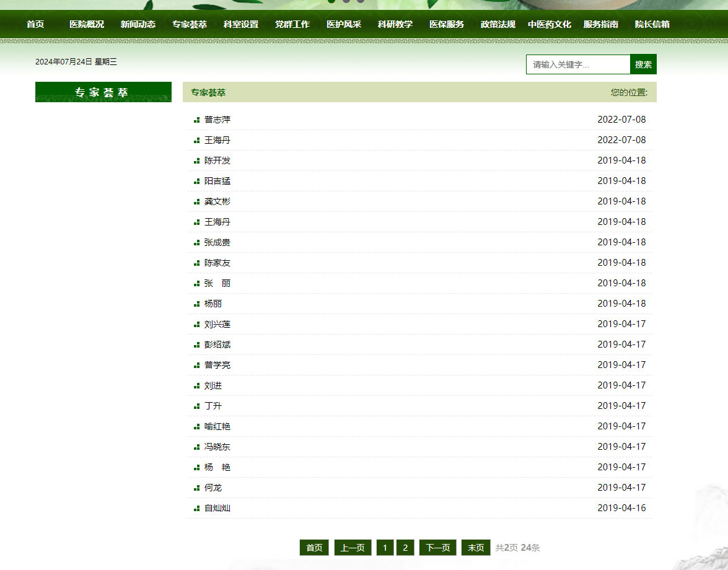This screenshot has width=728, height=570.
Task: Click the 您的位置 breadcrumb label
Action: click(629, 92)
